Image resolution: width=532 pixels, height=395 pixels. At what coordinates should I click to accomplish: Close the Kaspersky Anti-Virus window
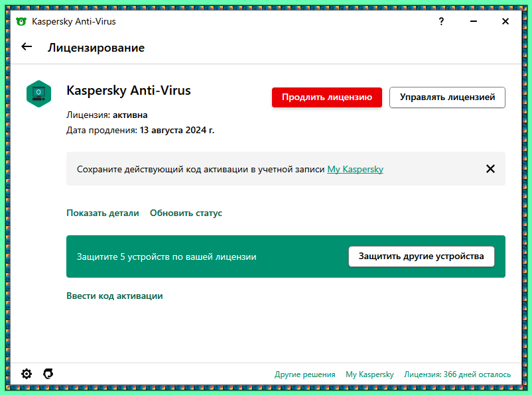click(x=505, y=22)
